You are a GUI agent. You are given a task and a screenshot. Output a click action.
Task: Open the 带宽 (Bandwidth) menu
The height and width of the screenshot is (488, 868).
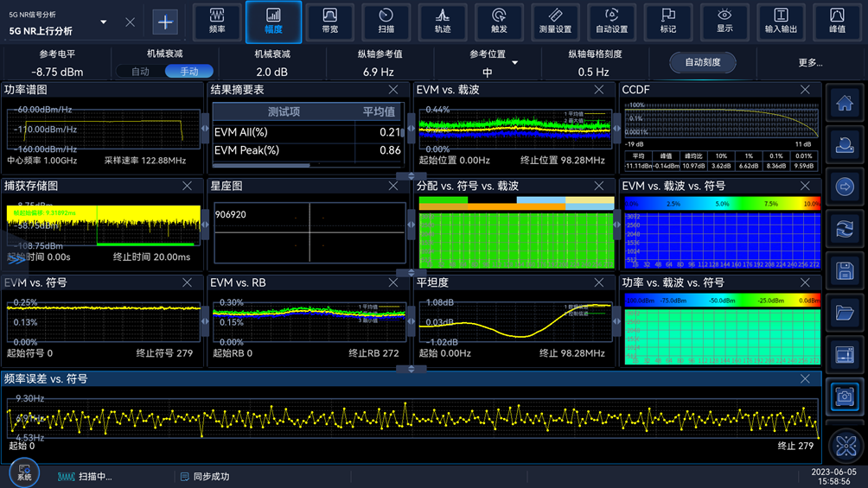[x=330, y=22]
